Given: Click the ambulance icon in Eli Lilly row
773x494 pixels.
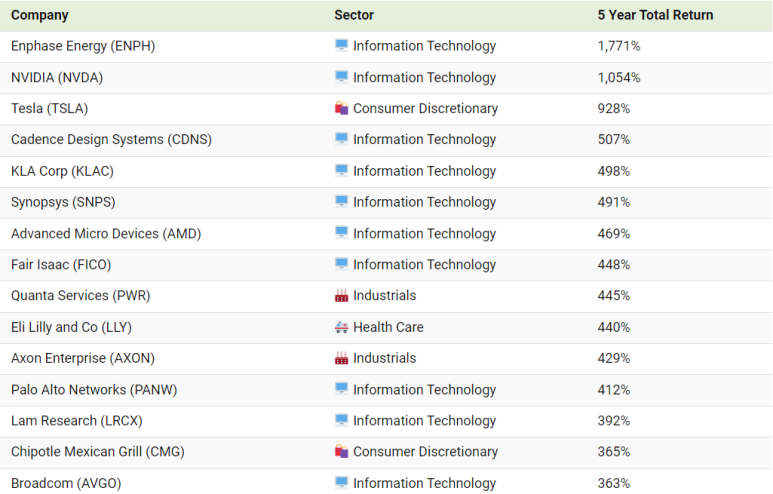Looking at the screenshot, I should pos(341,327).
